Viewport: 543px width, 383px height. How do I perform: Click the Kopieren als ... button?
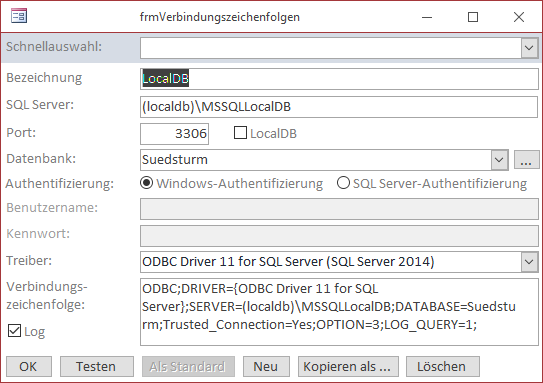point(348,366)
